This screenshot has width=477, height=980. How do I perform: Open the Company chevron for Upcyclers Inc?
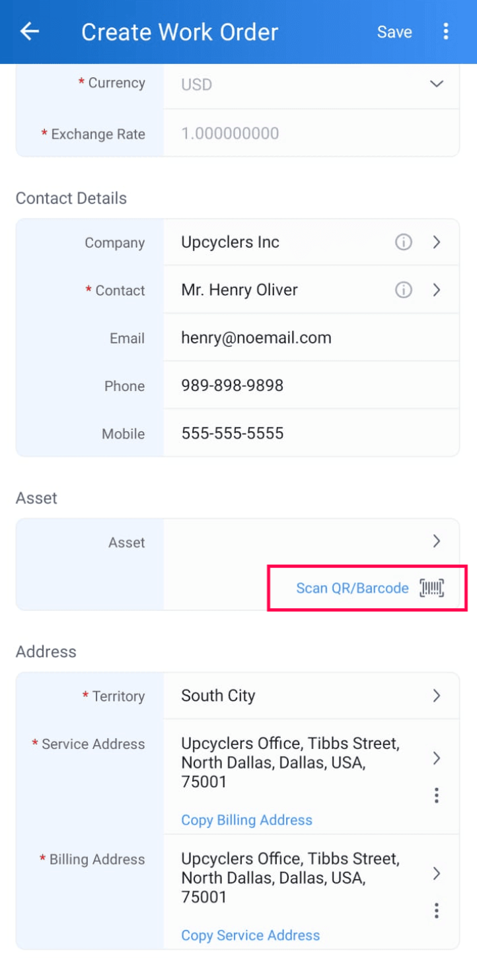[436, 242]
